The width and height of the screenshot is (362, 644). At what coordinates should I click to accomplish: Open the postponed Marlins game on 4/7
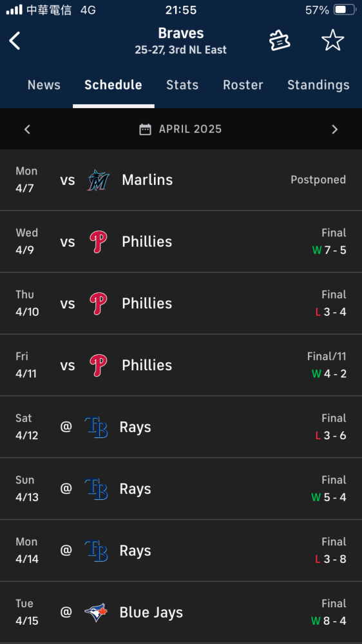pyautogui.click(x=181, y=180)
